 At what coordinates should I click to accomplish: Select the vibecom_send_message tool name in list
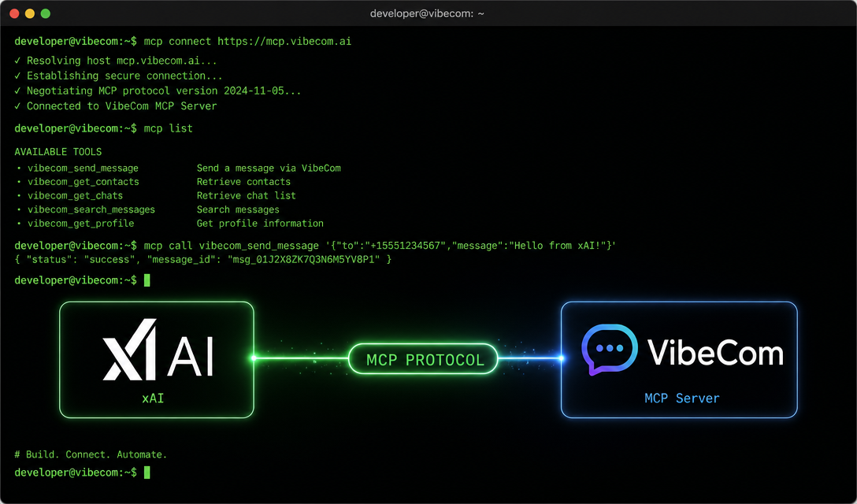(x=83, y=169)
